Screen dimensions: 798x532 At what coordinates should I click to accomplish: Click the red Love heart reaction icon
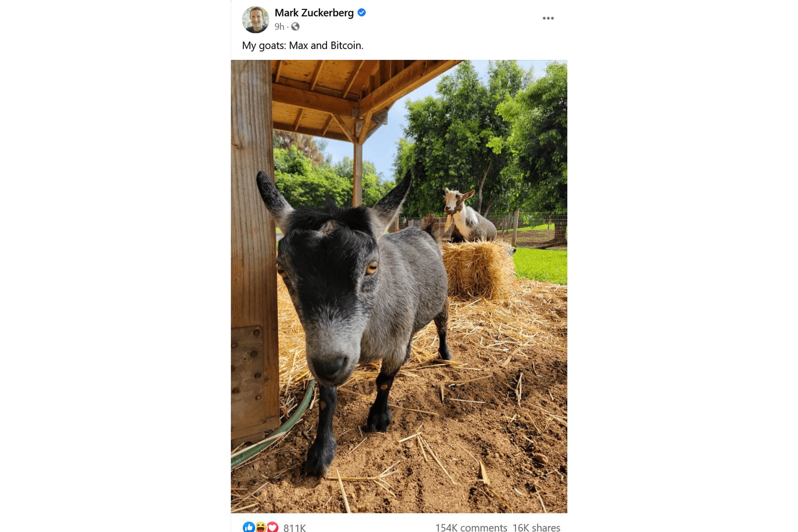(x=272, y=527)
